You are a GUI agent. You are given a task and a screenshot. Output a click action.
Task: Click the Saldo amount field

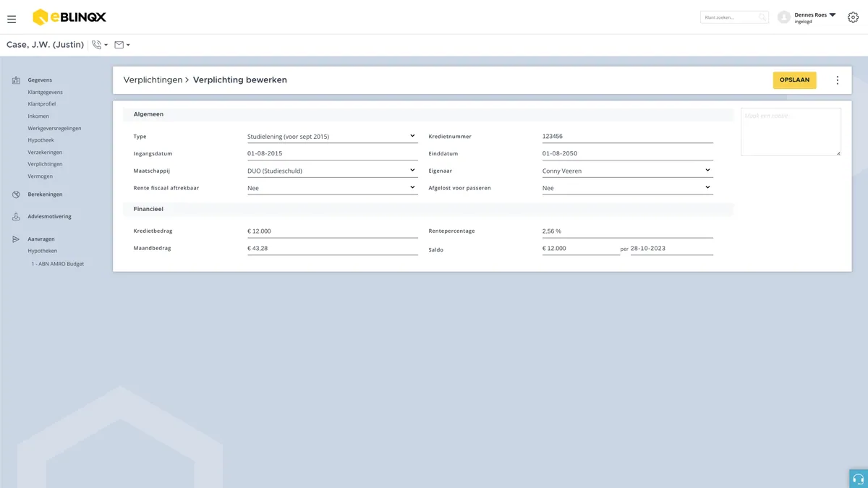[x=581, y=248]
